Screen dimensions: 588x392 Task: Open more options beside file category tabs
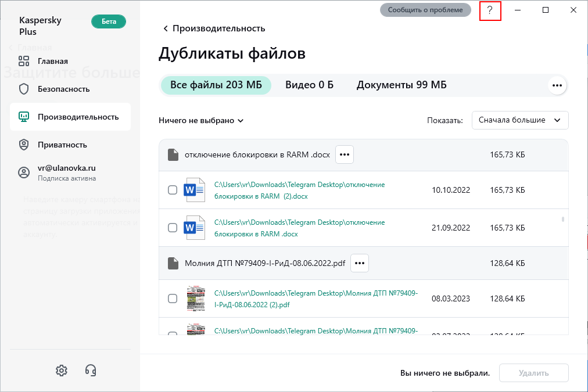pyautogui.click(x=557, y=85)
